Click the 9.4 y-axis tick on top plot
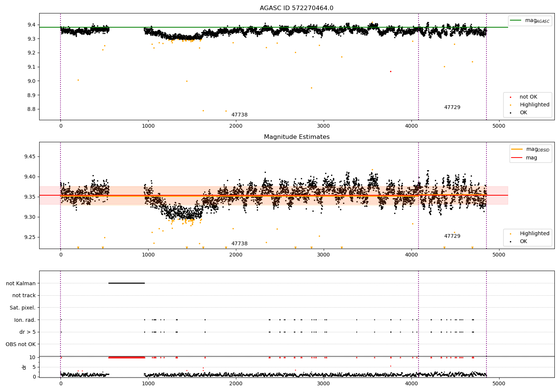 [x=31, y=25]
